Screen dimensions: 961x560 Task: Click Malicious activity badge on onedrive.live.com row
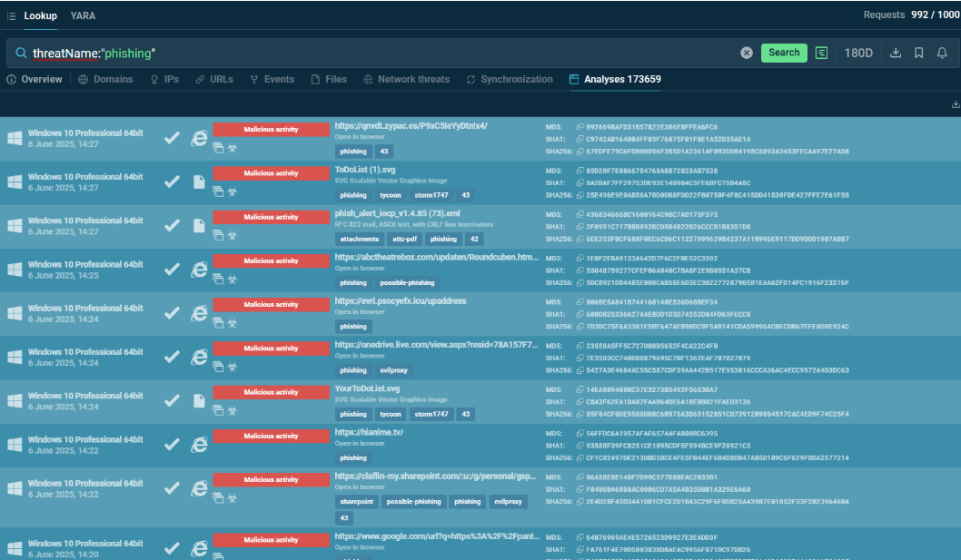[x=271, y=348]
